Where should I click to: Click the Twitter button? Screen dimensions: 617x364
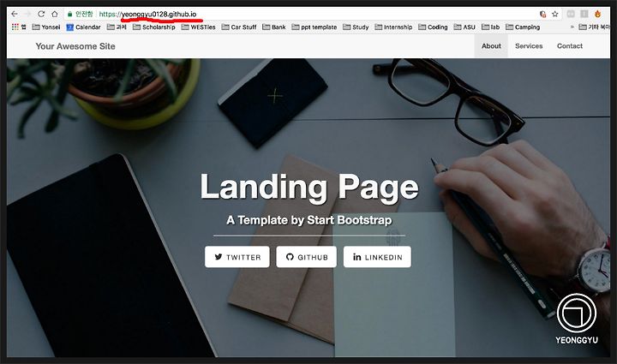(237, 257)
